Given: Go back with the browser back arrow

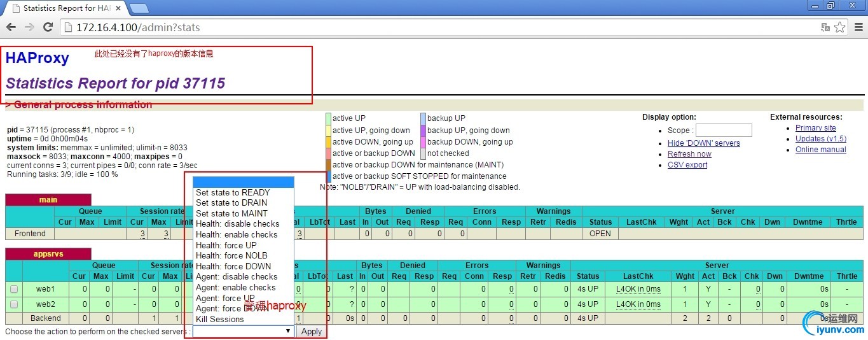Looking at the screenshot, I should coord(11,27).
